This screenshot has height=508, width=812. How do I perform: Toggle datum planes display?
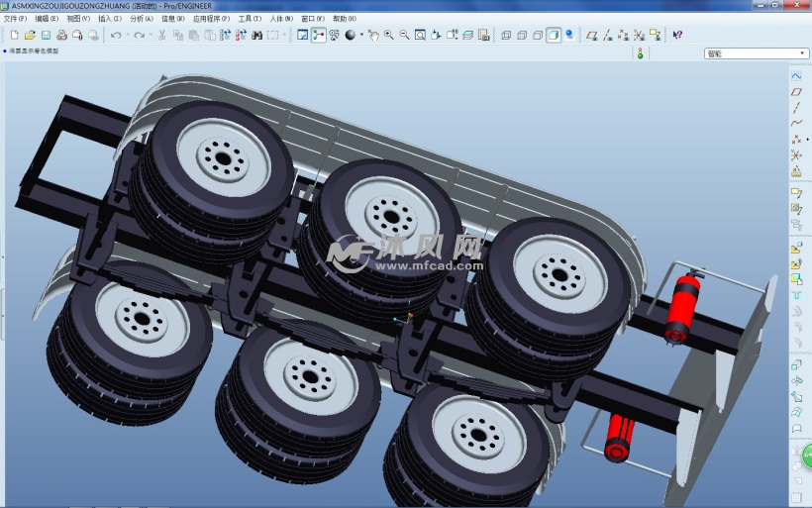click(592, 35)
